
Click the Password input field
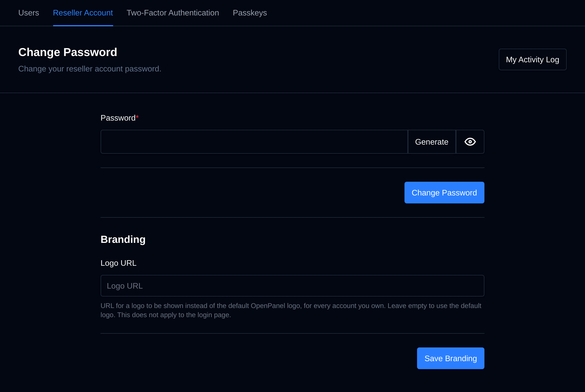pos(254,142)
